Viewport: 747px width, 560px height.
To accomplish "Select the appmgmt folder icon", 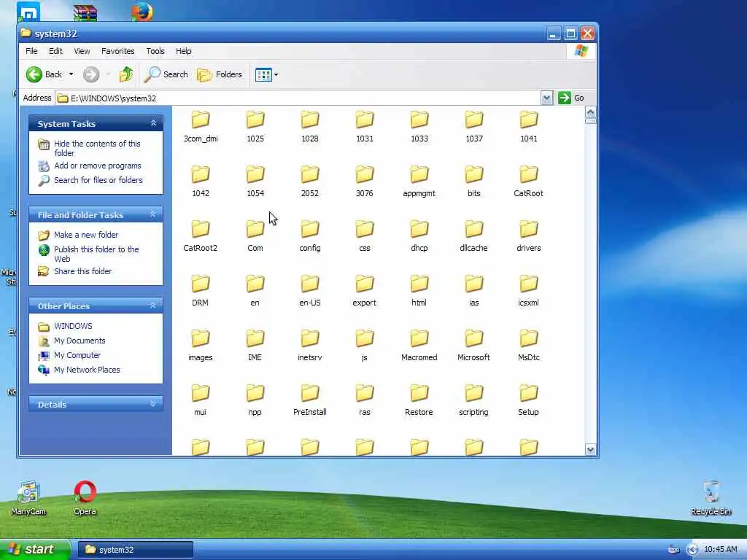I will pyautogui.click(x=419, y=174).
